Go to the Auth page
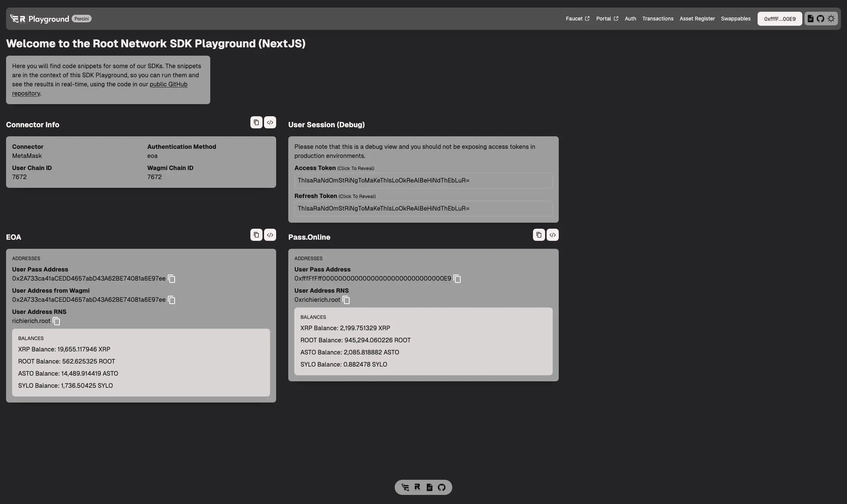Viewport: 847px width, 504px height. (630, 19)
